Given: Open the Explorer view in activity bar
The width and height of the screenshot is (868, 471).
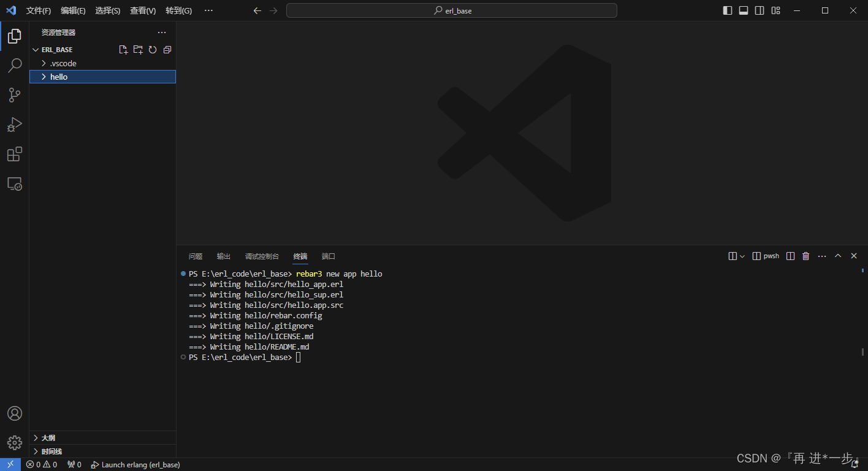Looking at the screenshot, I should [x=15, y=36].
